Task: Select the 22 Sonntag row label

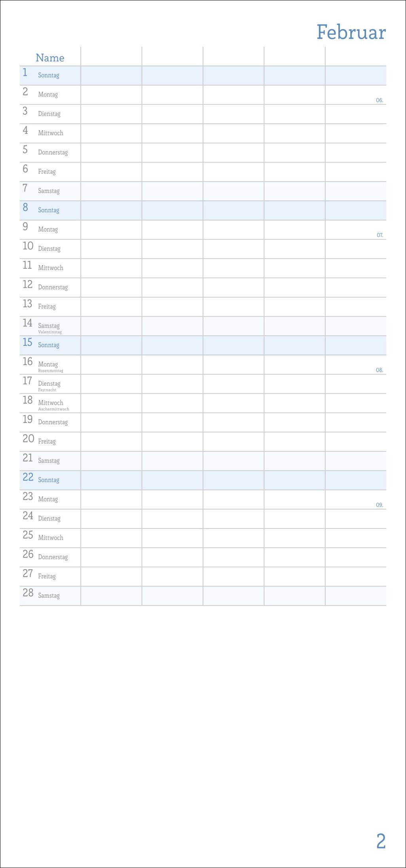Action: tap(48, 480)
